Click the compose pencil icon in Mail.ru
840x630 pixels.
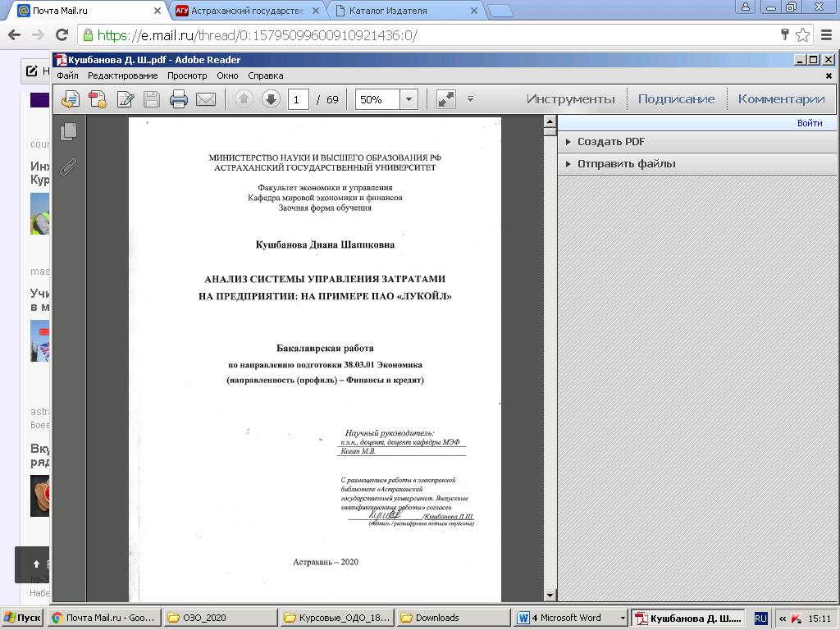[x=32, y=71]
